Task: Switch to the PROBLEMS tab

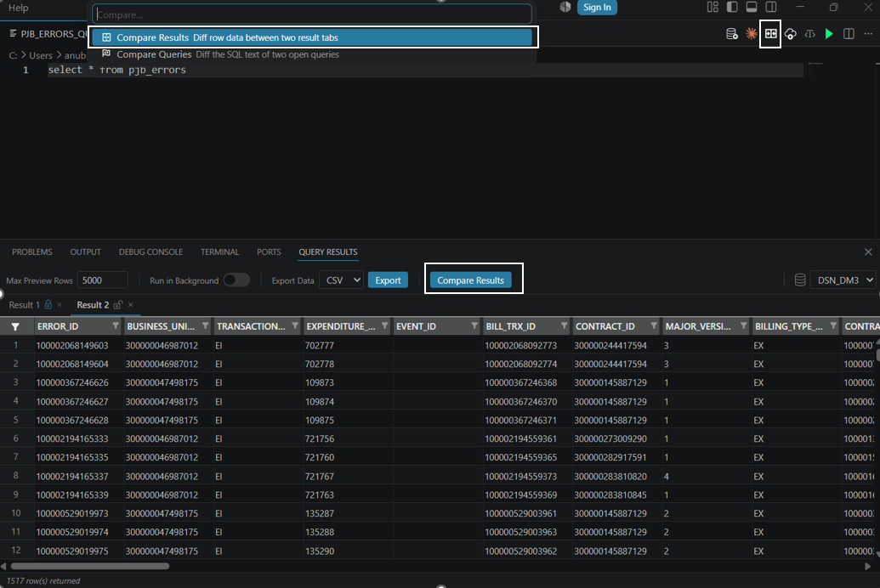Action: click(x=32, y=252)
